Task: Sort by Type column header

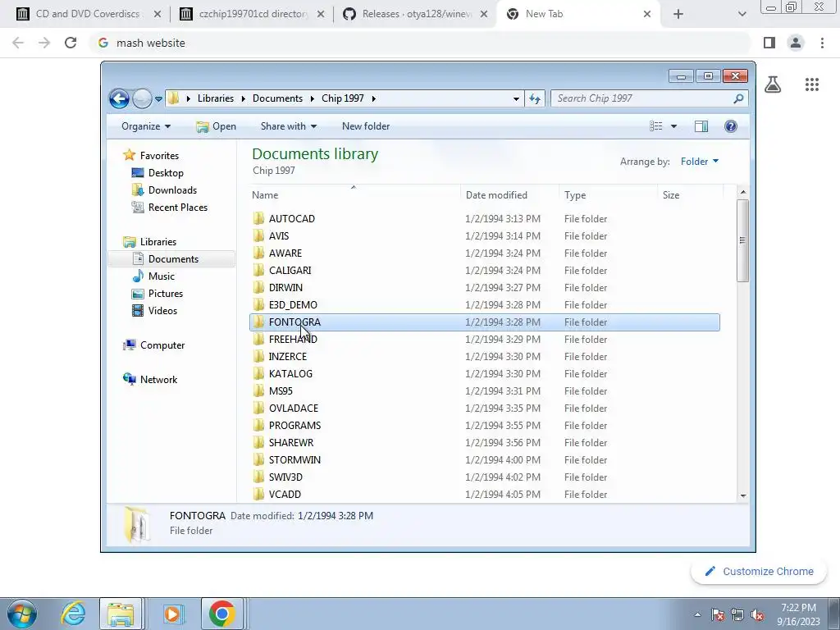Action: tap(608, 195)
